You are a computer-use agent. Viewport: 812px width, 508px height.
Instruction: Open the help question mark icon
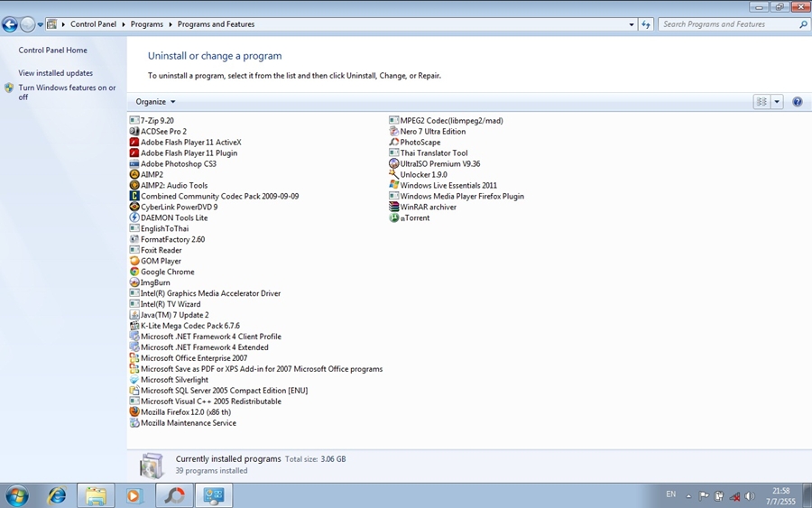[x=797, y=101]
